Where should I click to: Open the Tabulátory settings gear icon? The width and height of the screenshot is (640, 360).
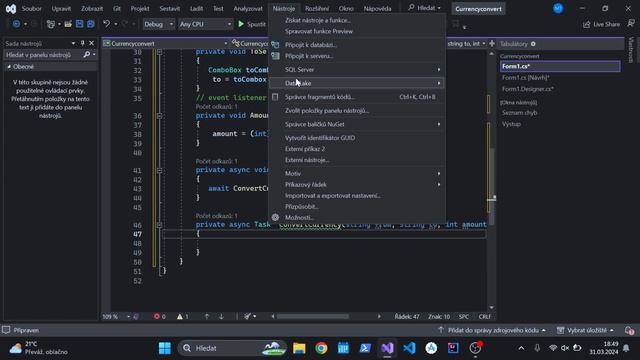[533, 44]
